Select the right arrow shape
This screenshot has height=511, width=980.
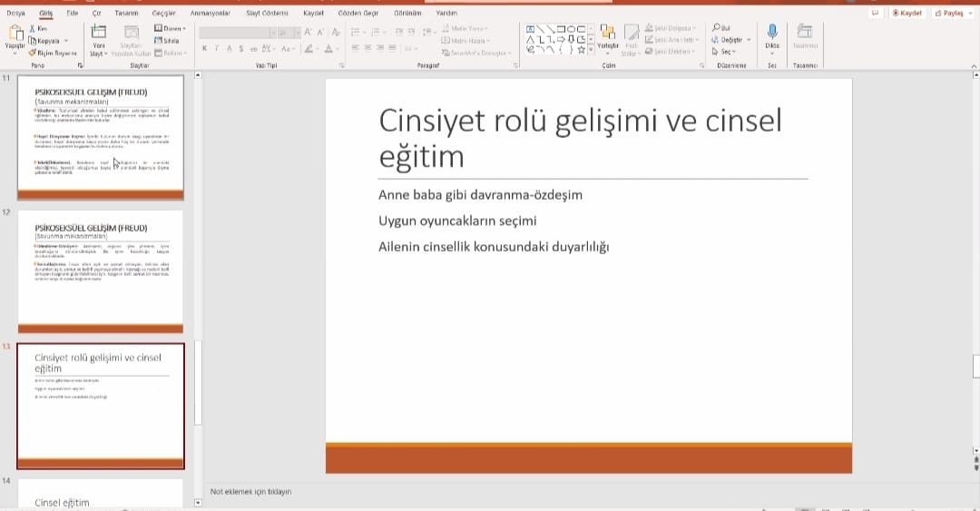pos(561,39)
